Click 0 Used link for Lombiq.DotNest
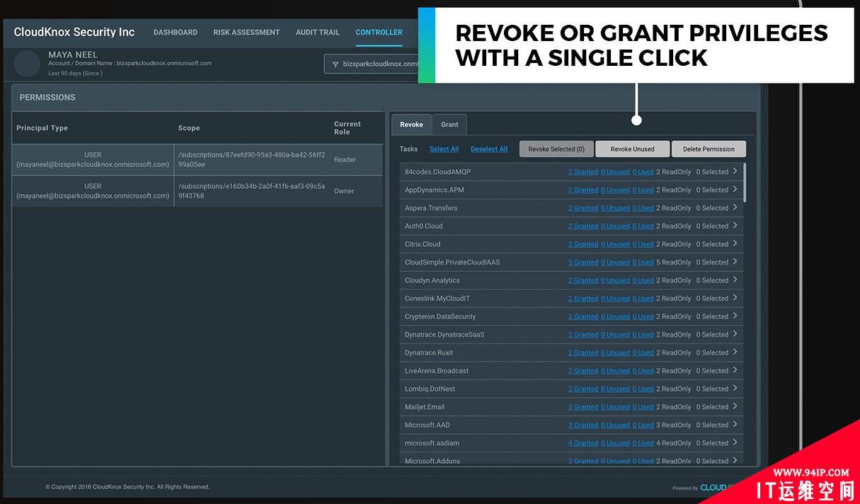 point(643,389)
